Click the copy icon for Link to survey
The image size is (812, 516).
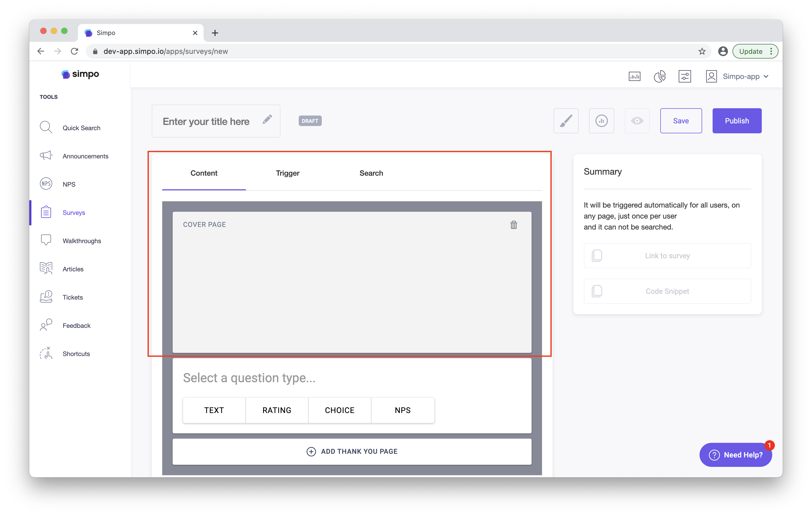597,255
